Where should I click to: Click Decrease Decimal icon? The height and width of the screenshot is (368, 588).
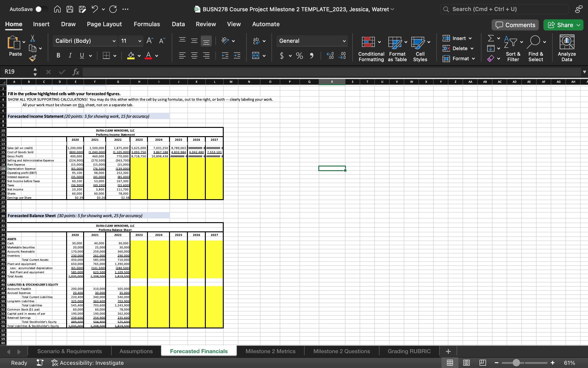click(342, 55)
